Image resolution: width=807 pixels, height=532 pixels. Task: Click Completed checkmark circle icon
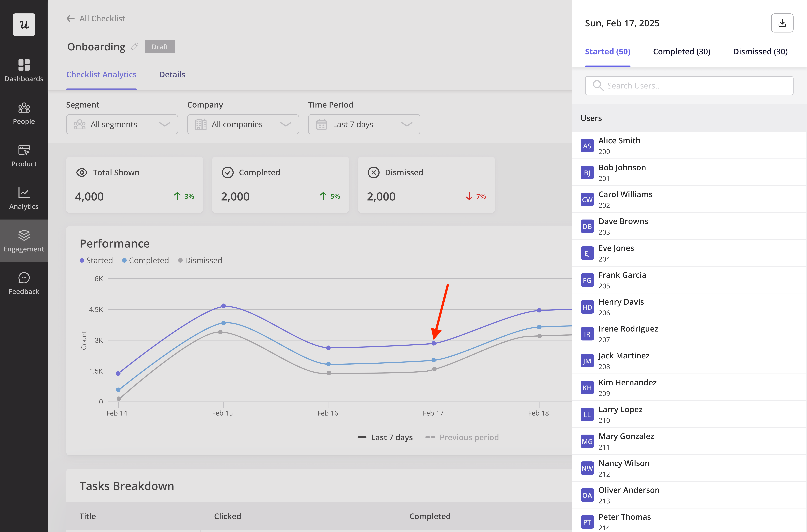point(228,172)
